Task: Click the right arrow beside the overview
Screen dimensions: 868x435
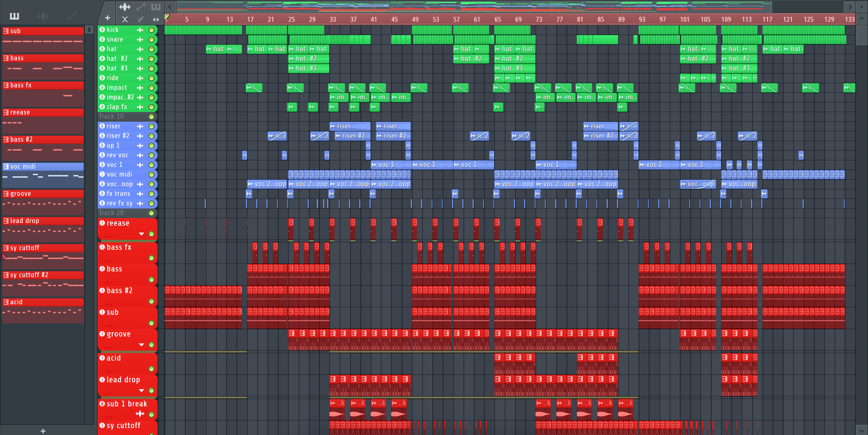Action: [850, 7]
